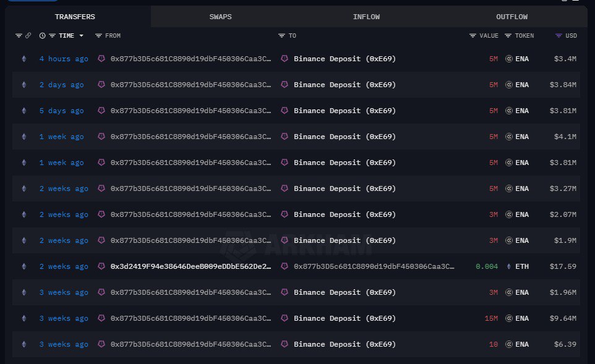Click sender address icon in 4 hours ago row
The width and height of the screenshot is (595, 364).
click(101, 58)
